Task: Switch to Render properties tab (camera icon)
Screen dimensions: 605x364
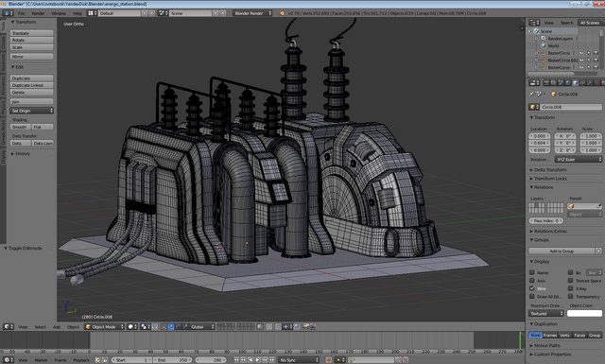Action: pos(546,82)
